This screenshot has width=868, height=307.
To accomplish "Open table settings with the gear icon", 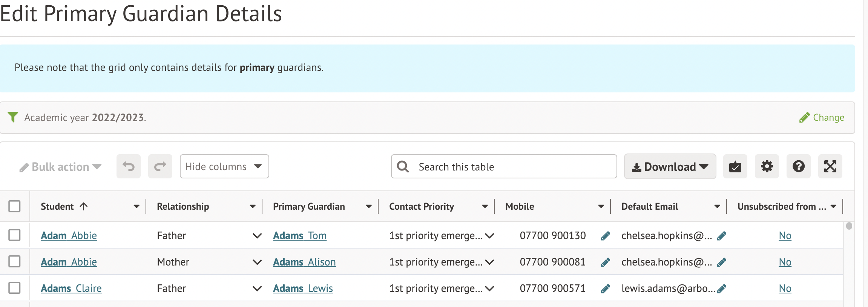I will 767,166.
